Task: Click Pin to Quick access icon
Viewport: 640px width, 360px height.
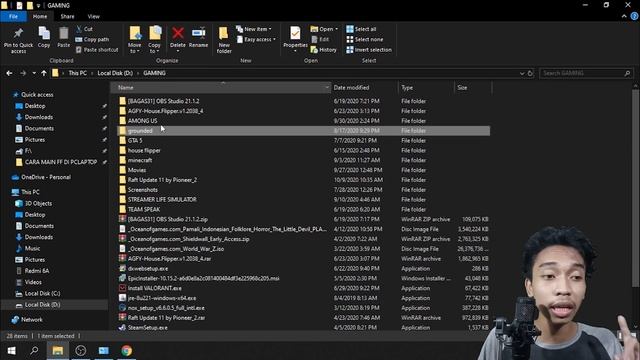Action: click(x=18, y=34)
